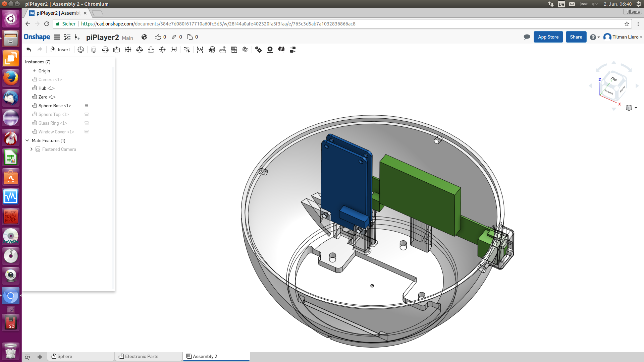Select the Mate connector tool
The image size is (644, 362).
[x=211, y=50]
